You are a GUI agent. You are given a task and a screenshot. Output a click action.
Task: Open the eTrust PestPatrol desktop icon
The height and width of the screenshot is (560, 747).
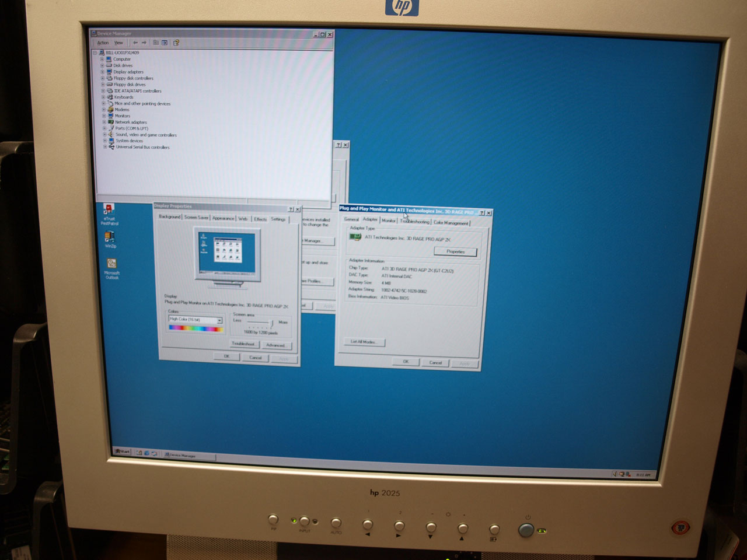(109, 210)
